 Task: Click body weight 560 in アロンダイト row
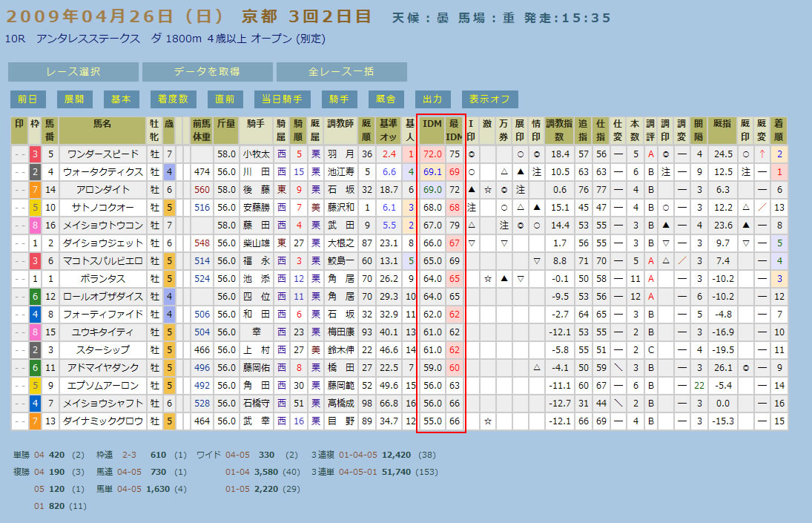(x=202, y=189)
